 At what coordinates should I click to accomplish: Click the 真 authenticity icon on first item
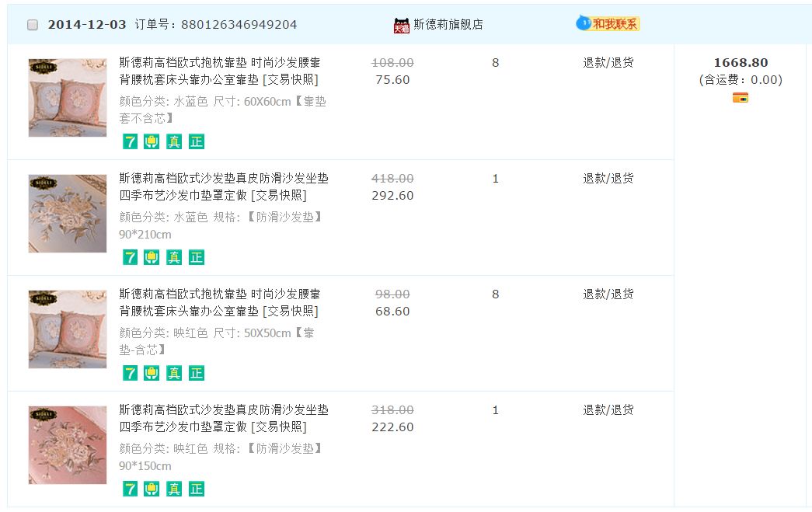[x=174, y=141]
